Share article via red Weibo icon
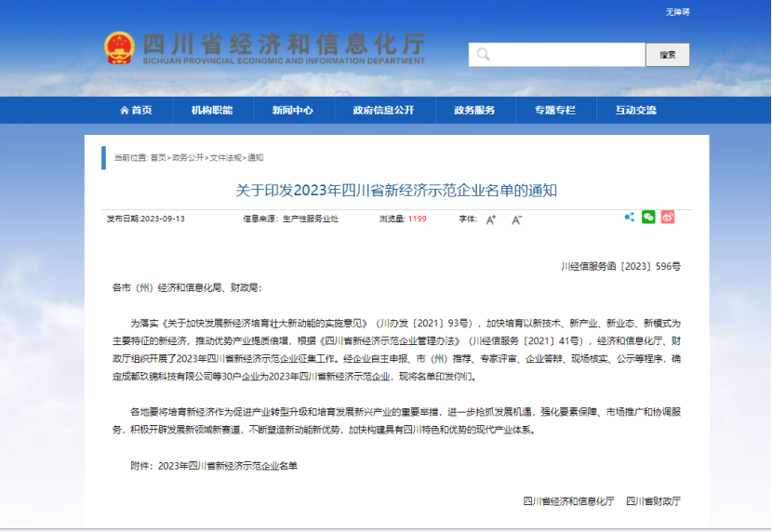The height and width of the screenshot is (532, 772). tap(667, 218)
